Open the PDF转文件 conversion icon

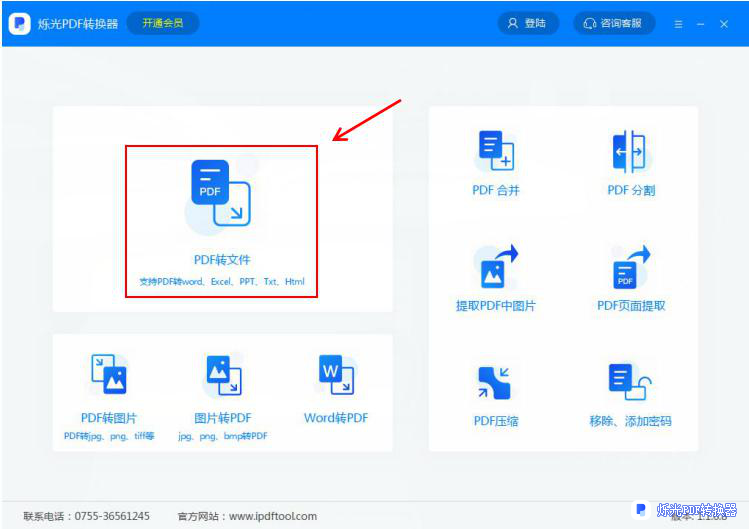click(221, 195)
